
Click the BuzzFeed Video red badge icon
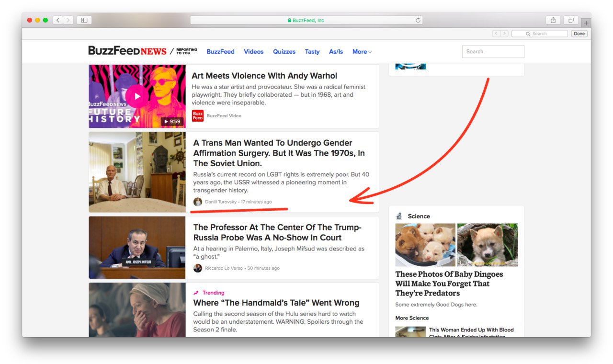[x=198, y=115]
